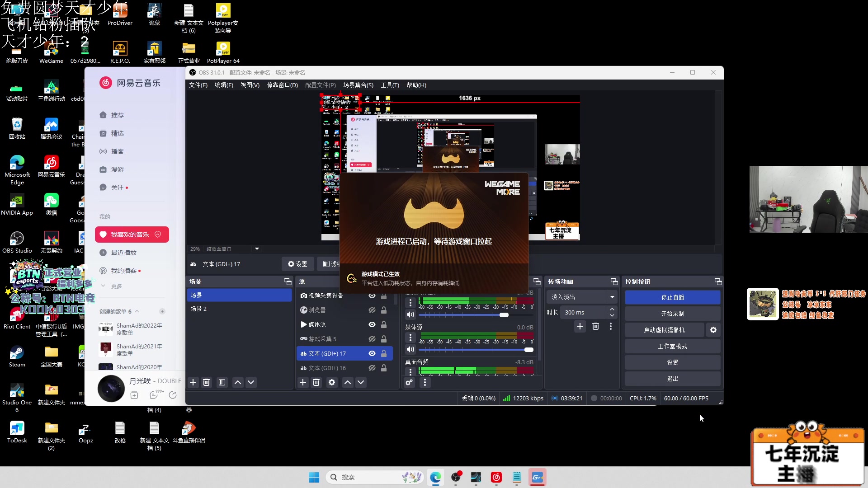This screenshot has height=488, width=868.
Task: Delete selected scene with trash icon
Action: pos(207,382)
